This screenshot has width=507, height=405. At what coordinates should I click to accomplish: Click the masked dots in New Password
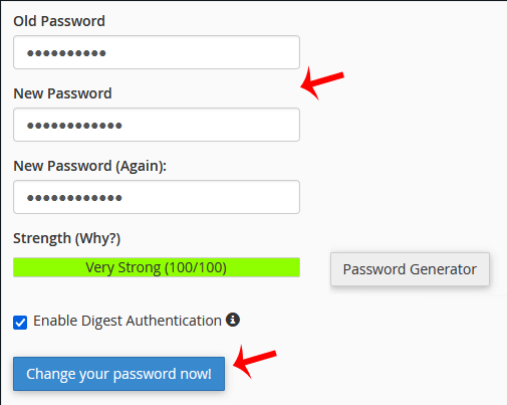75,126
